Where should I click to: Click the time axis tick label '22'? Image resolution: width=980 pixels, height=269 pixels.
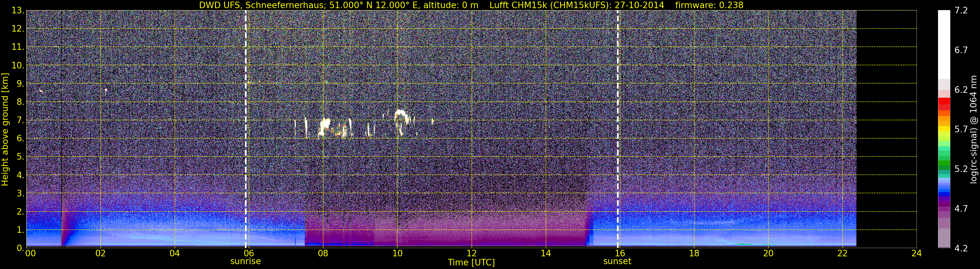click(843, 253)
